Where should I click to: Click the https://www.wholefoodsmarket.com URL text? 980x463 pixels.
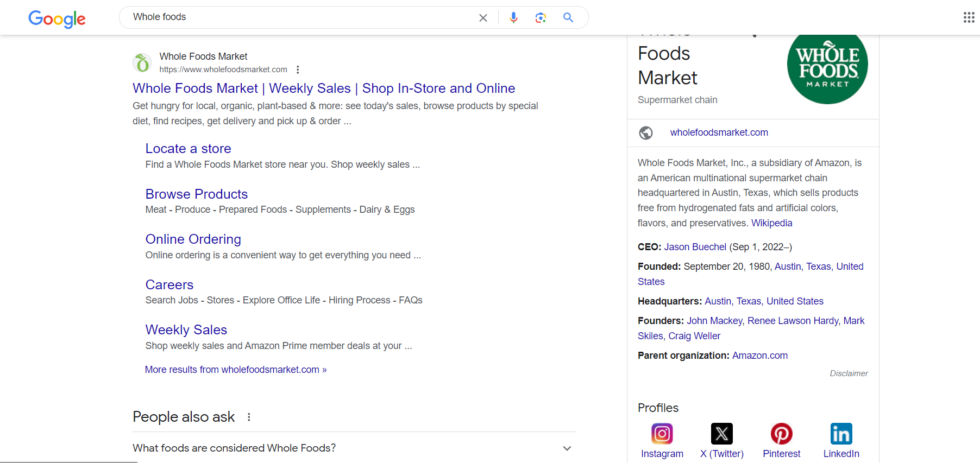click(x=223, y=69)
